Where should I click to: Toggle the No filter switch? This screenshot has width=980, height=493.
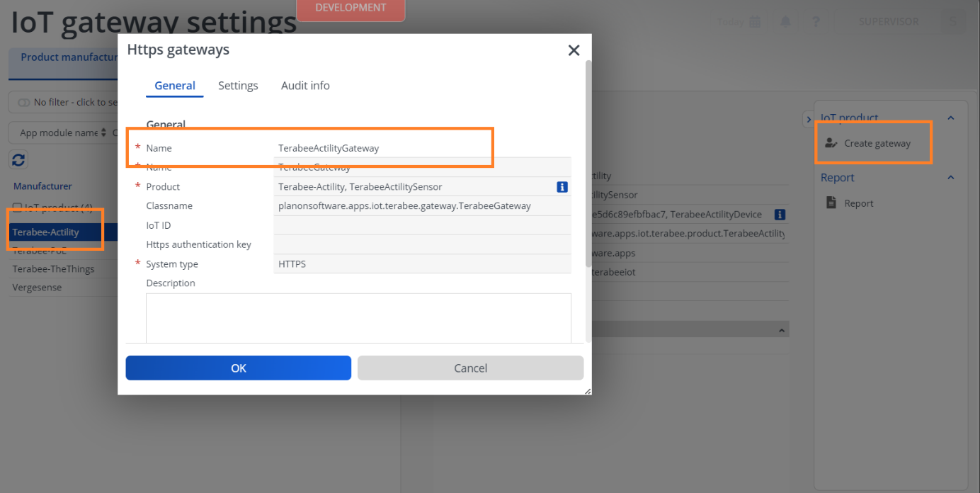tap(23, 103)
